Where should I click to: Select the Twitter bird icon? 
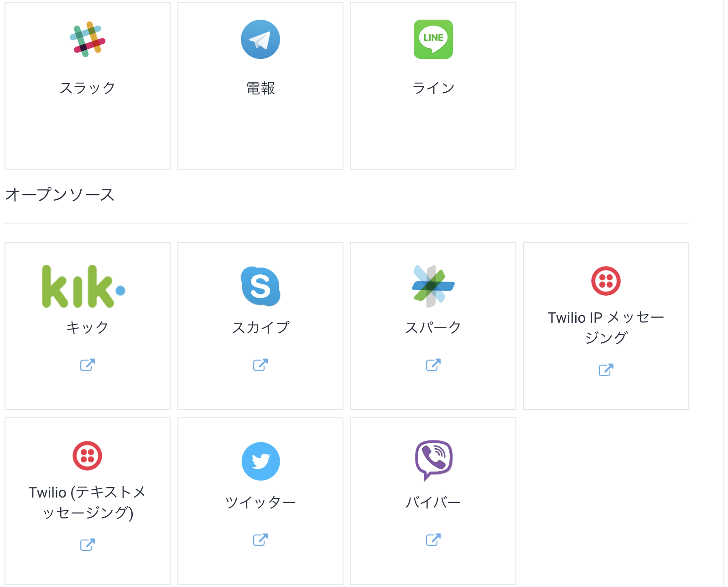(x=260, y=461)
